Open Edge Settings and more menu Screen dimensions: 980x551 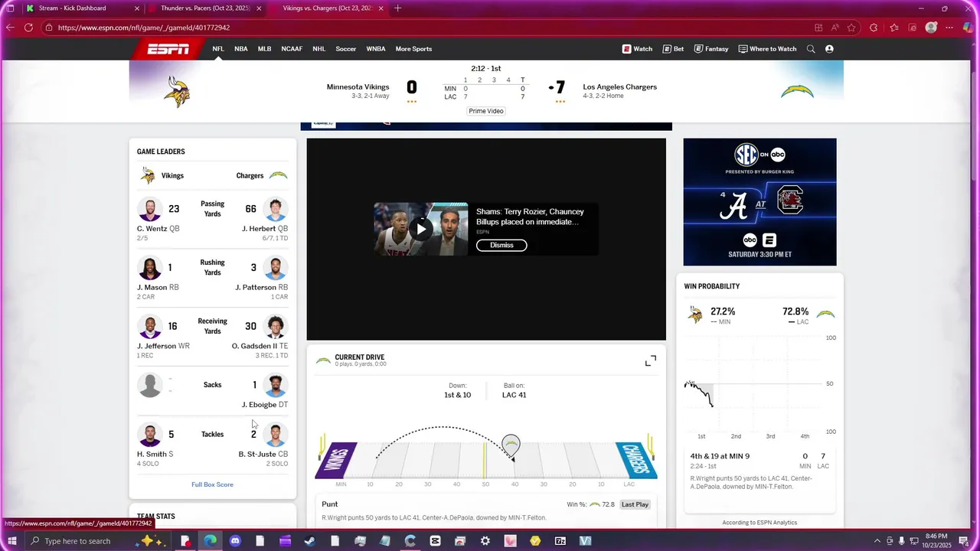pos(950,28)
